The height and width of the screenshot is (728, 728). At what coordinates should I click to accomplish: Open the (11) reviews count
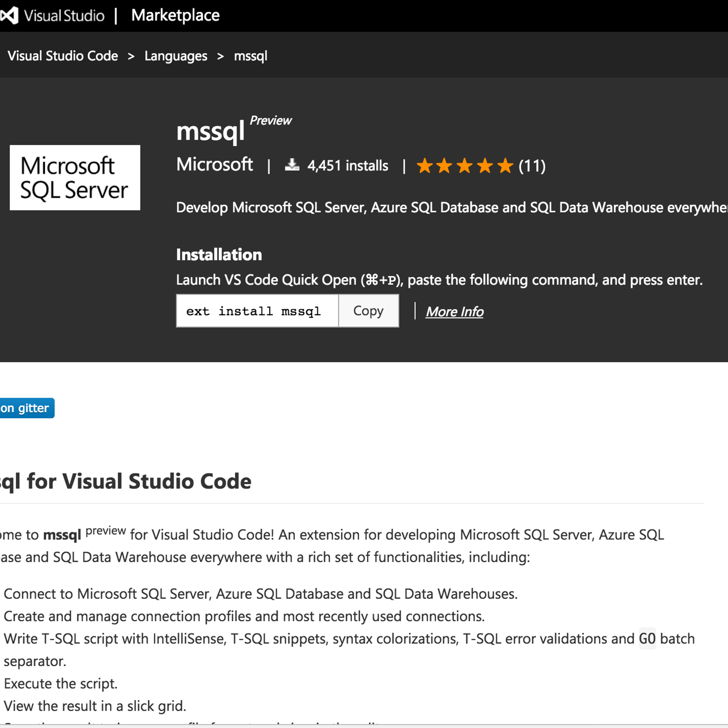[532, 166]
